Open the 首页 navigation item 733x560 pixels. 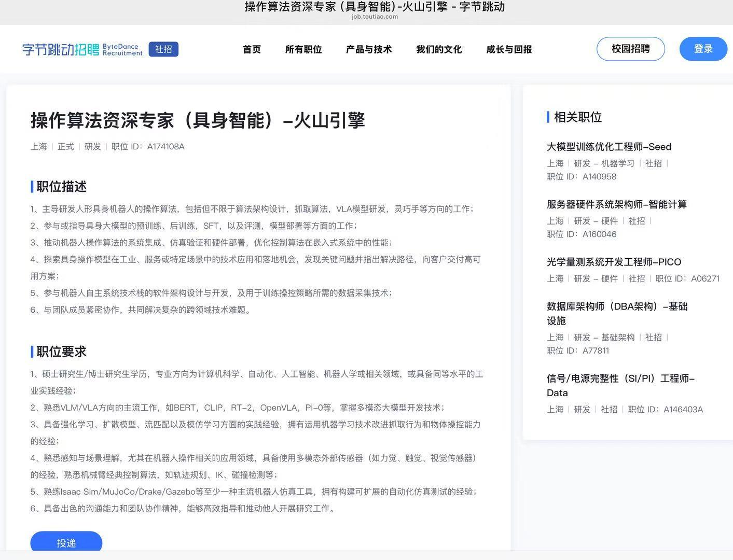[252, 49]
